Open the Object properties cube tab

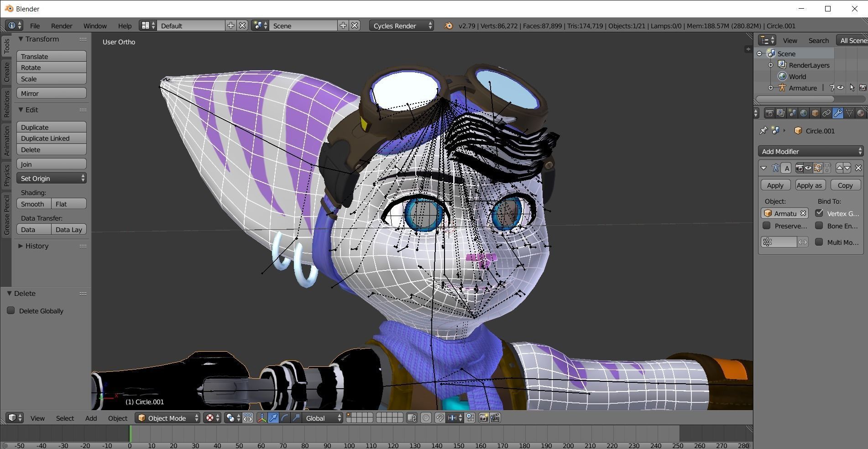tap(815, 113)
